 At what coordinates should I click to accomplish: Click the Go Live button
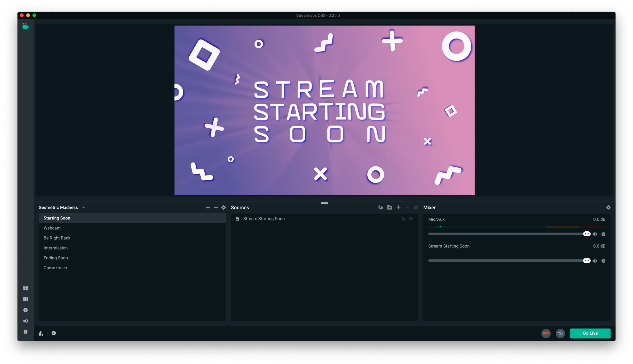click(590, 333)
